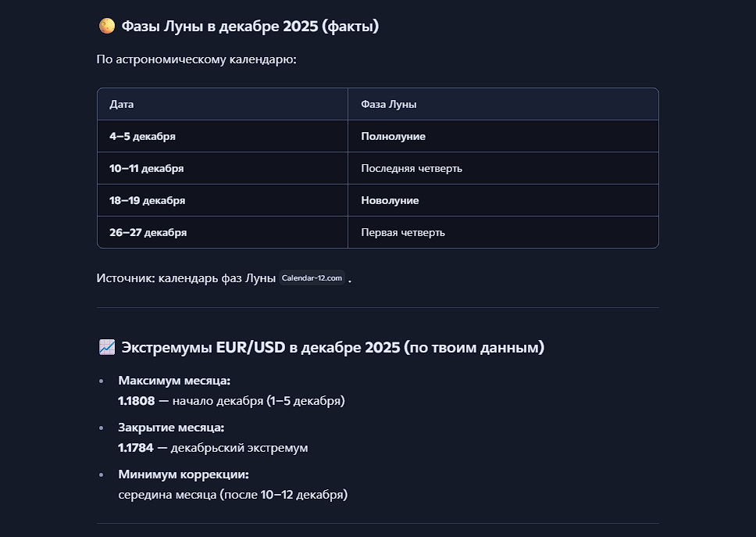
Task: Click the bold value 1.1808
Action: (x=136, y=401)
